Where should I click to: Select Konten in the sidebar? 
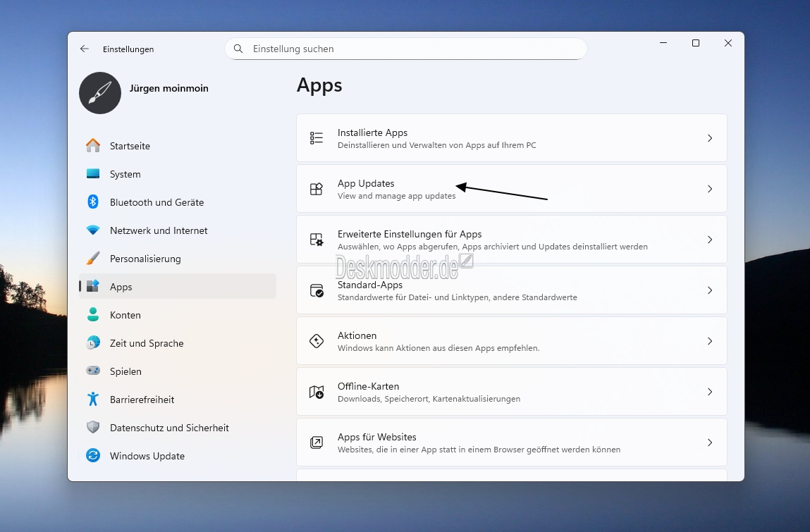click(125, 315)
